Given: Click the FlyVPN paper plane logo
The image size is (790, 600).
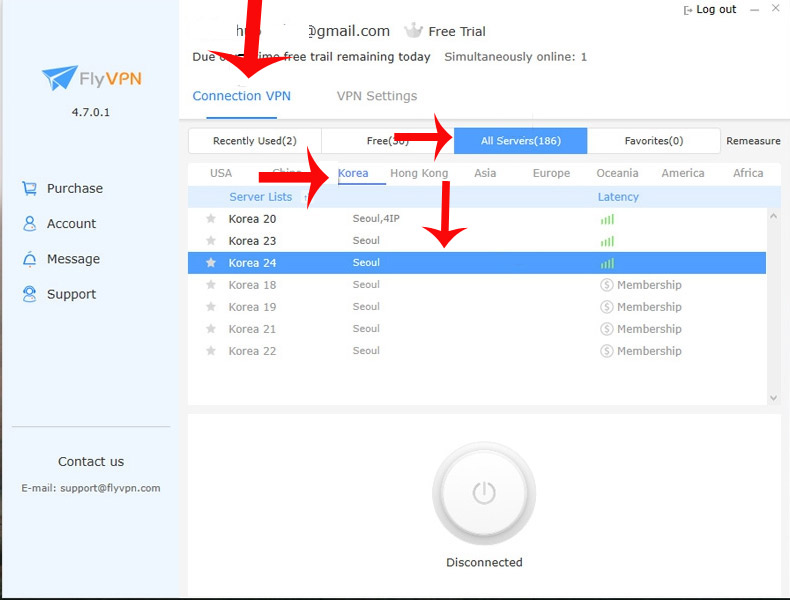Looking at the screenshot, I should coord(59,78).
